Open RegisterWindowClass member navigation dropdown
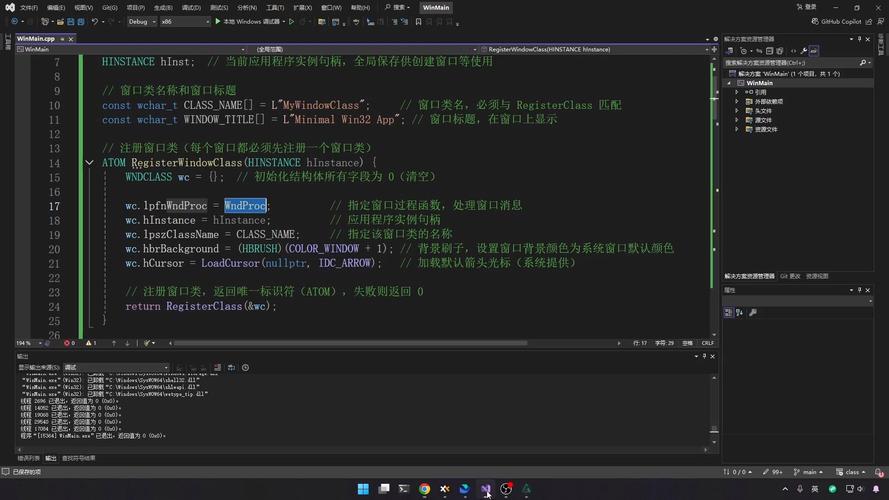 click(594, 49)
